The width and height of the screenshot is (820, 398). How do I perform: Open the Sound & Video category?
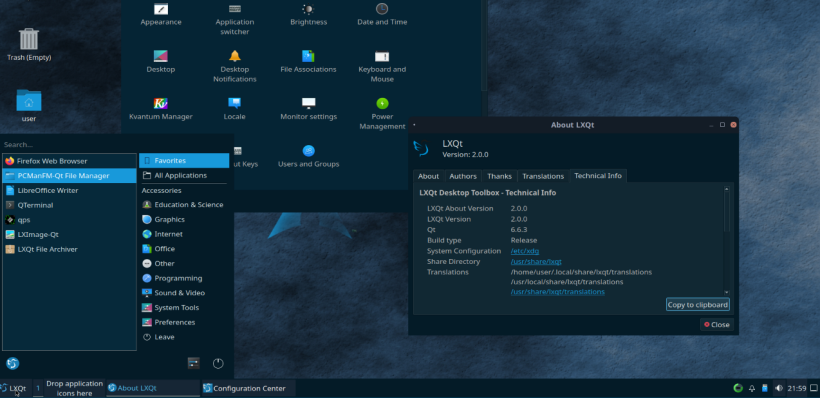coord(184,293)
